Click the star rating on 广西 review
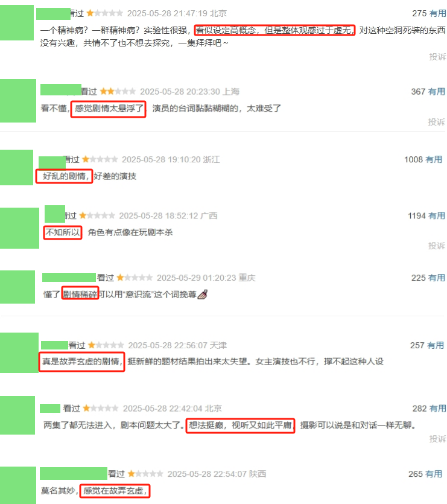The width and height of the screenshot is (447, 504). (x=97, y=215)
